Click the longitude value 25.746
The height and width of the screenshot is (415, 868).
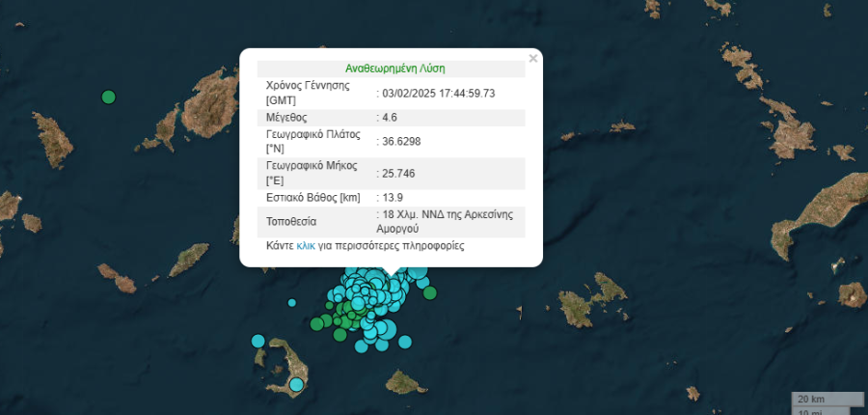(399, 173)
